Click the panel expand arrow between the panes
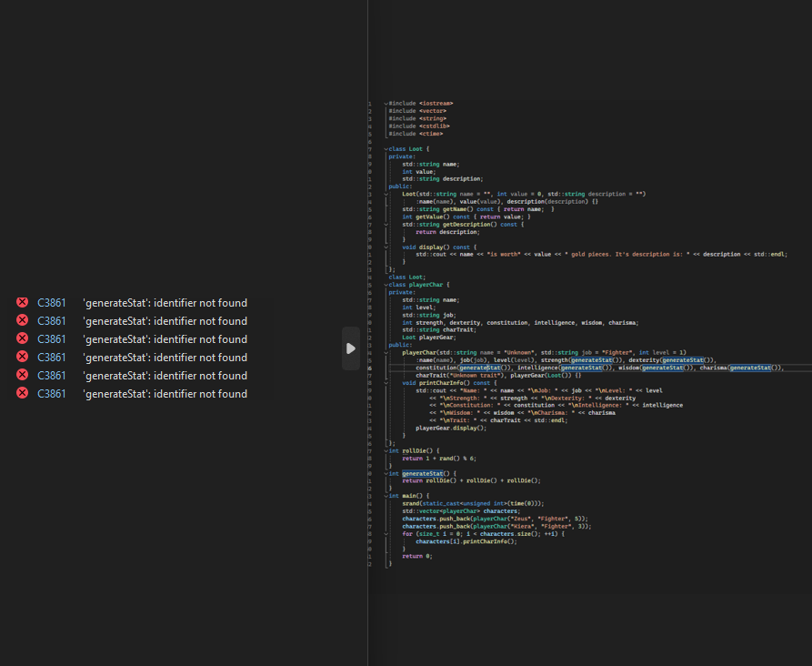This screenshot has width=812, height=666. point(351,348)
